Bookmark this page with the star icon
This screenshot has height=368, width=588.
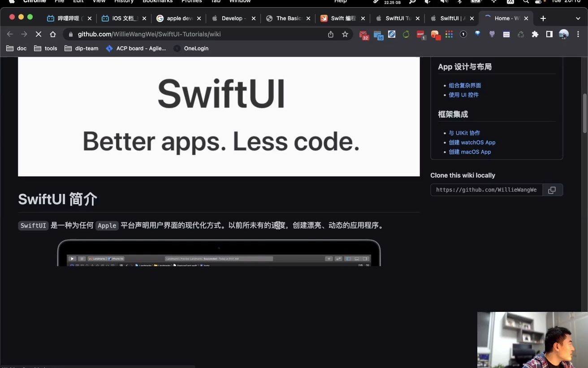tap(345, 34)
